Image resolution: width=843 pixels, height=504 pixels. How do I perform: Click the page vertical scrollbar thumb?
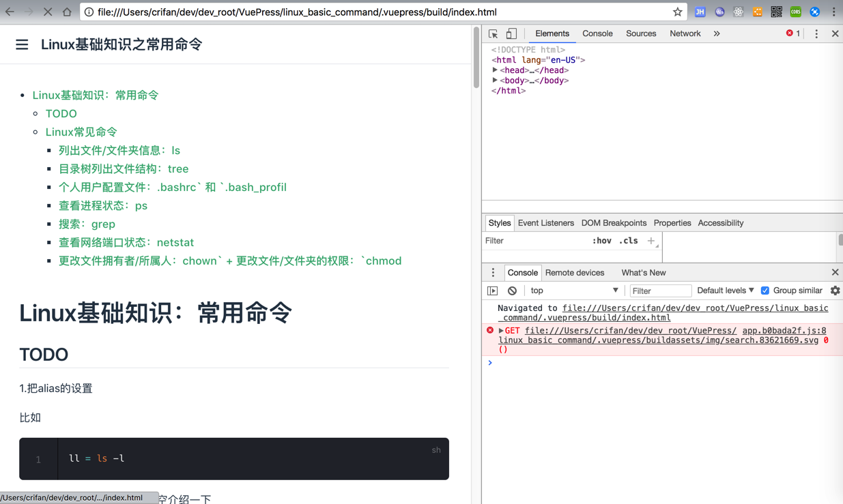476,57
